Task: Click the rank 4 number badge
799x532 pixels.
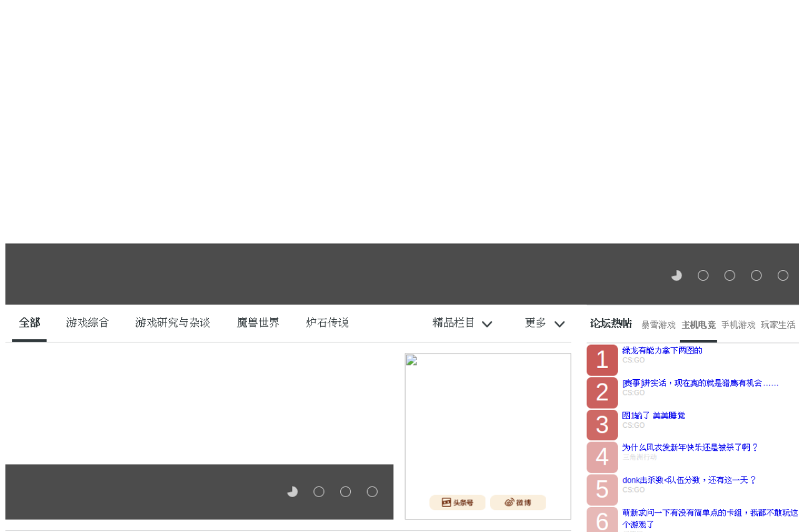Action: click(x=602, y=457)
